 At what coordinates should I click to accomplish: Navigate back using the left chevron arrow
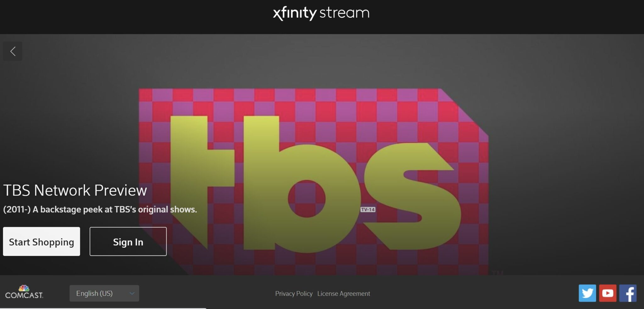pos(13,51)
